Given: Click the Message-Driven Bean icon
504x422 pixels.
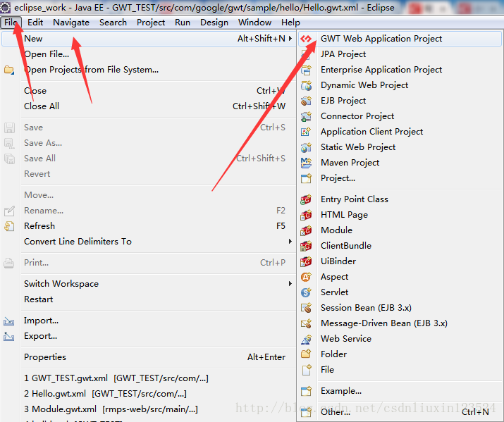Looking at the screenshot, I should point(306,323).
